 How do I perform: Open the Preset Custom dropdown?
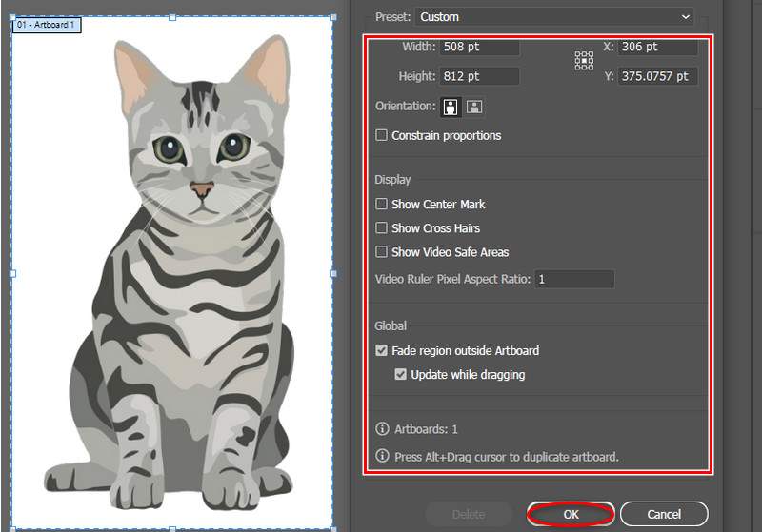554,17
